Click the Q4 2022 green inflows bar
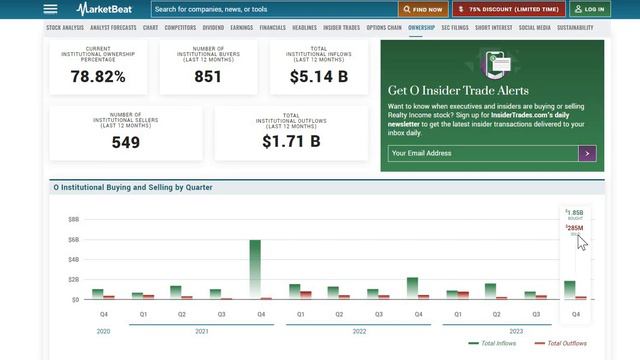Viewport: 640px width, 360px height. (413, 288)
